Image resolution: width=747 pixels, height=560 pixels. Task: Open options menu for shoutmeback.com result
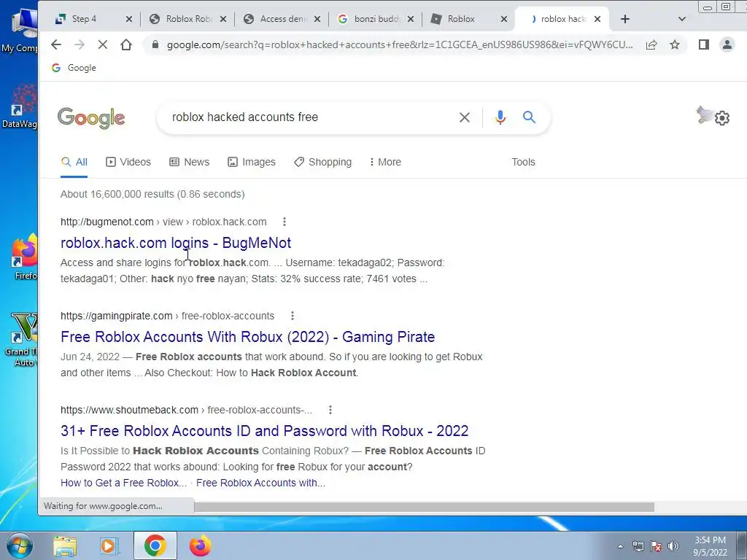[x=330, y=410]
